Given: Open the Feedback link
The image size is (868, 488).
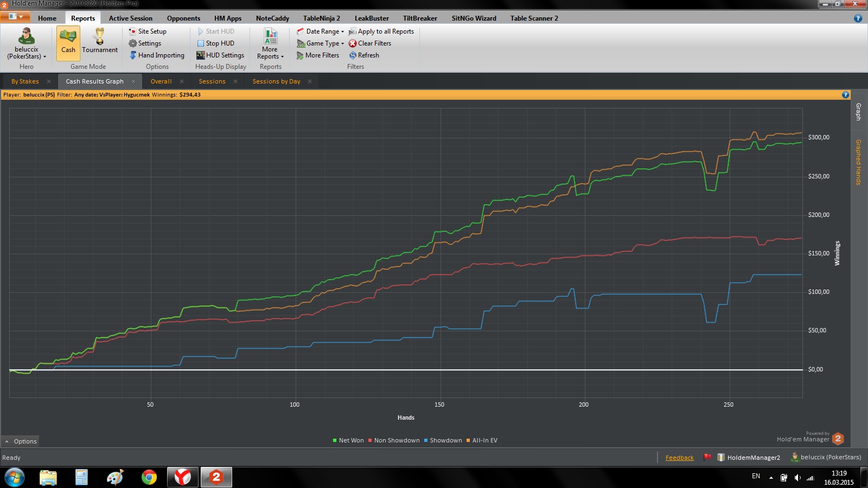Looking at the screenshot, I should (679, 458).
